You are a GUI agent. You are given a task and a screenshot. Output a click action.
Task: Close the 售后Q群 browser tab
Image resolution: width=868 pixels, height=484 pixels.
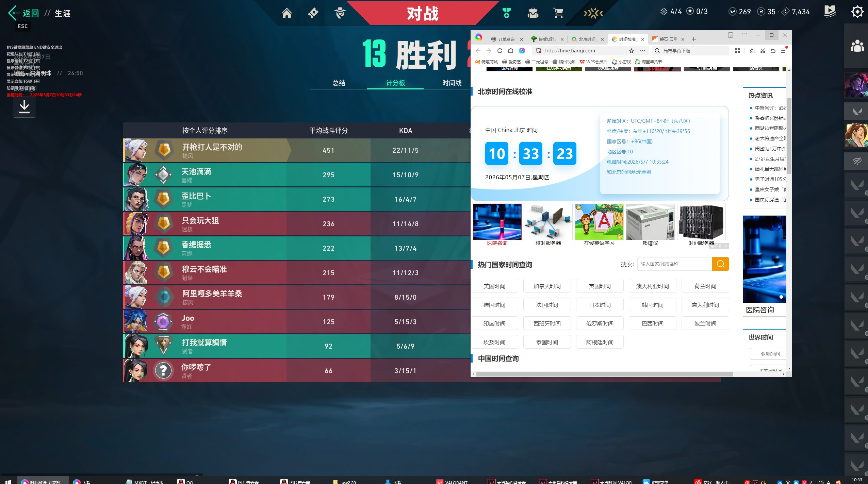[x=562, y=39]
